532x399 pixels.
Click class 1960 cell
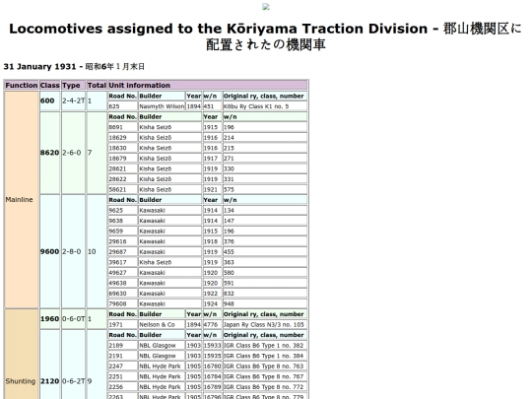pyautogui.click(x=49, y=319)
